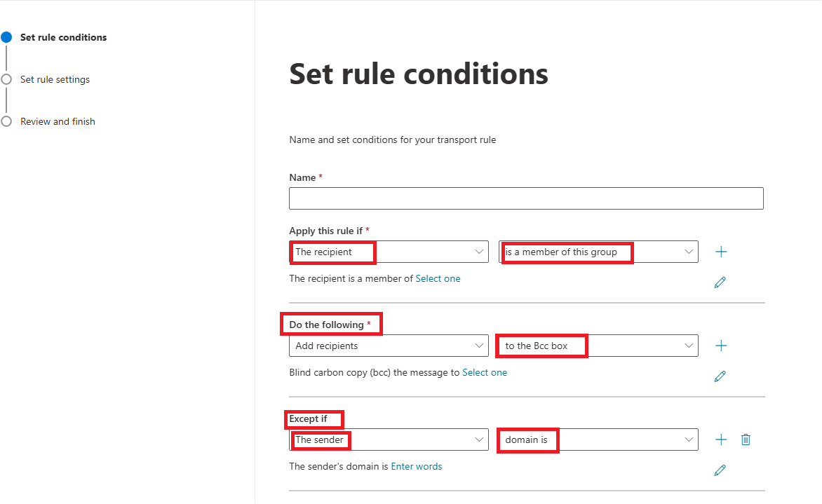The height and width of the screenshot is (504, 822).
Task: Click the 'Set rule conditions' step indicator
Action: [x=63, y=37]
